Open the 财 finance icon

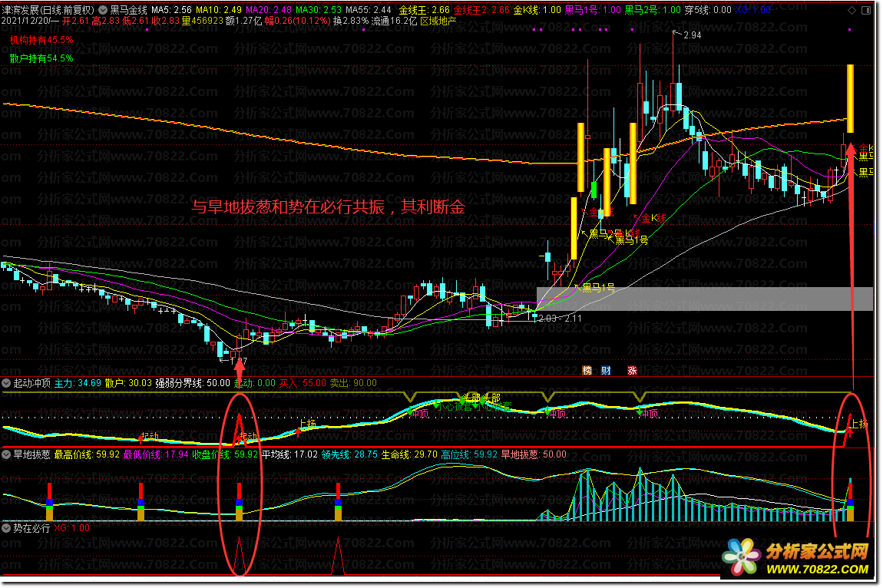point(606,370)
